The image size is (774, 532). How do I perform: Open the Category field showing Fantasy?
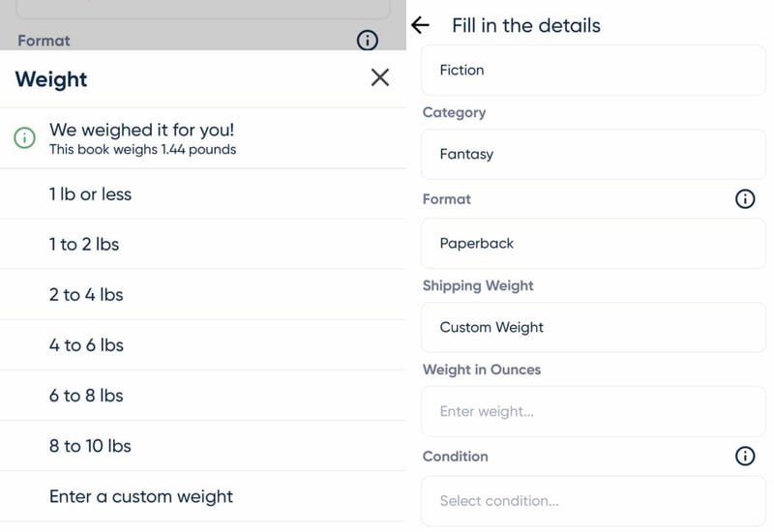[593, 155]
